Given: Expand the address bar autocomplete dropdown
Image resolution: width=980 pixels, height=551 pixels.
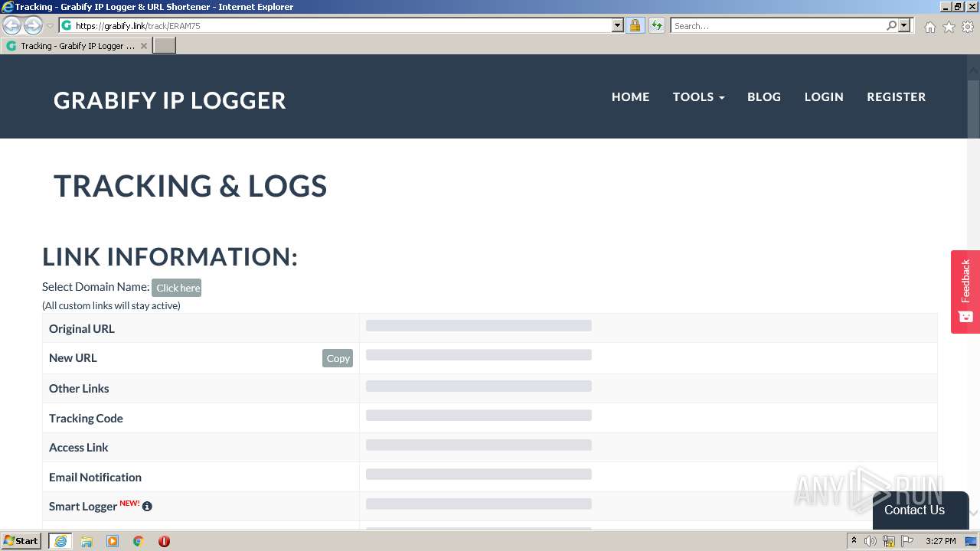Looking at the screenshot, I should click(x=618, y=25).
